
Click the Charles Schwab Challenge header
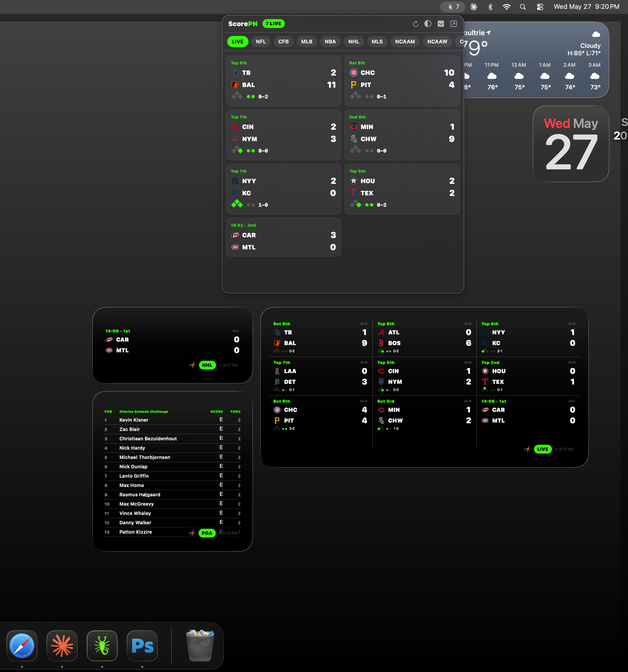click(144, 412)
